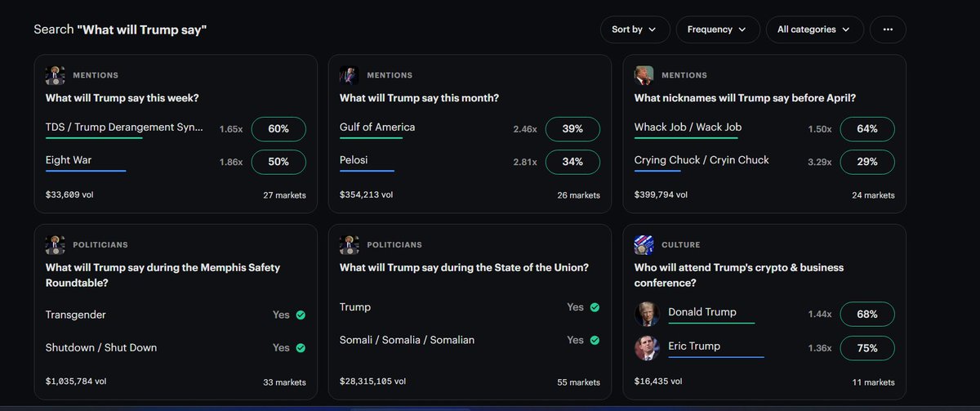Click the three-dot more options button

888,29
